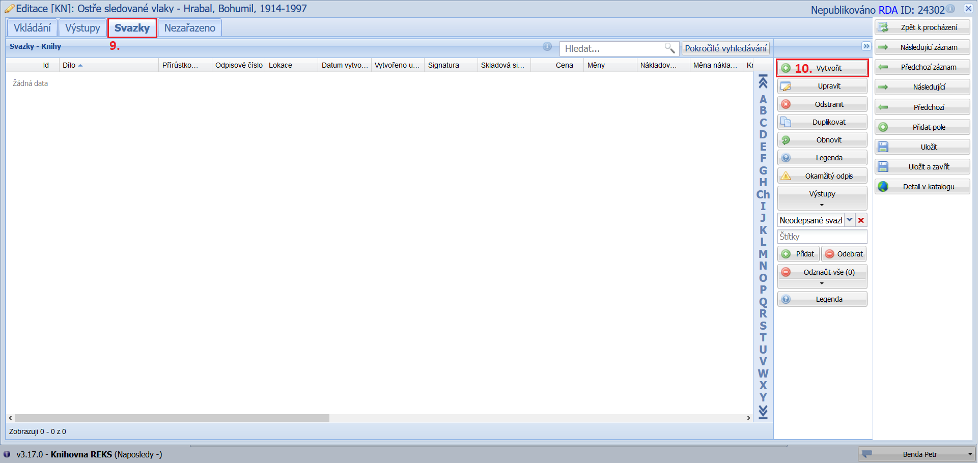Click the Přidat pole button
Viewport: 980px width, 463px height.
pos(922,127)
